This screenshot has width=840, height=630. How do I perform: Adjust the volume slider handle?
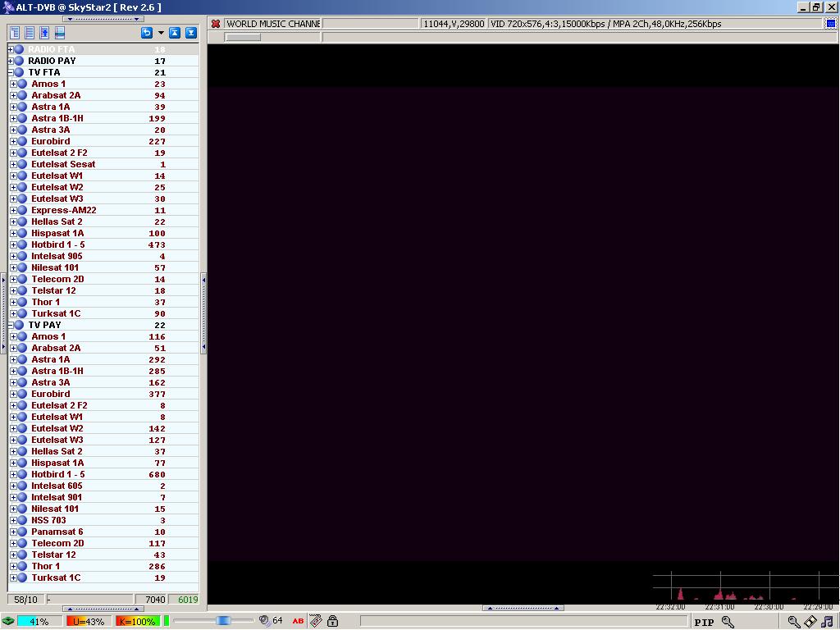(x=222, y=621)
